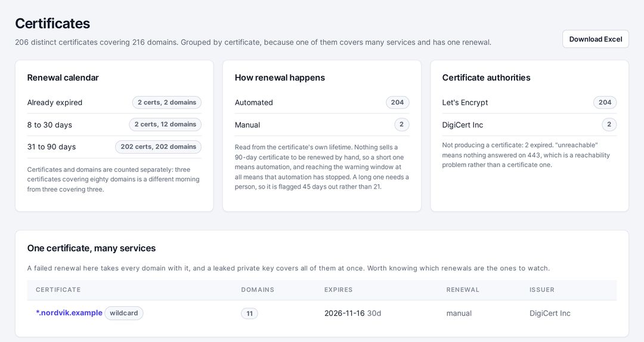Click the DOMAINS column header
This screenshot has height=342, width=644.
click(x=258, y=289)
